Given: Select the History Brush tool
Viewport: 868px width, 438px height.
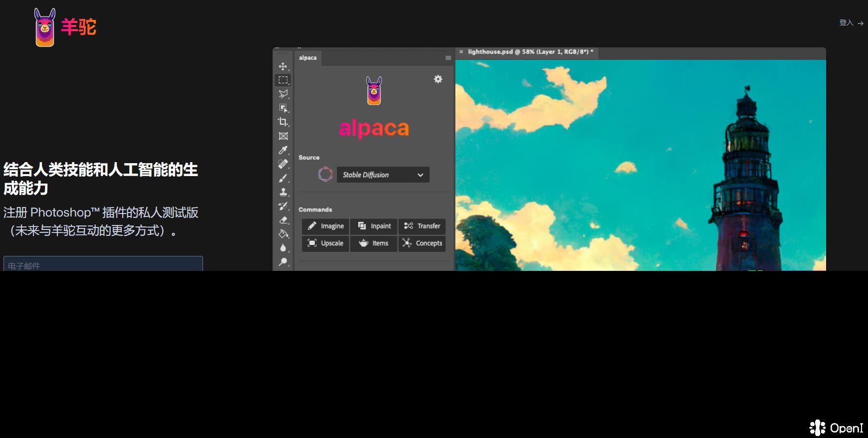Looking at the screenshot, I should 283,206.
